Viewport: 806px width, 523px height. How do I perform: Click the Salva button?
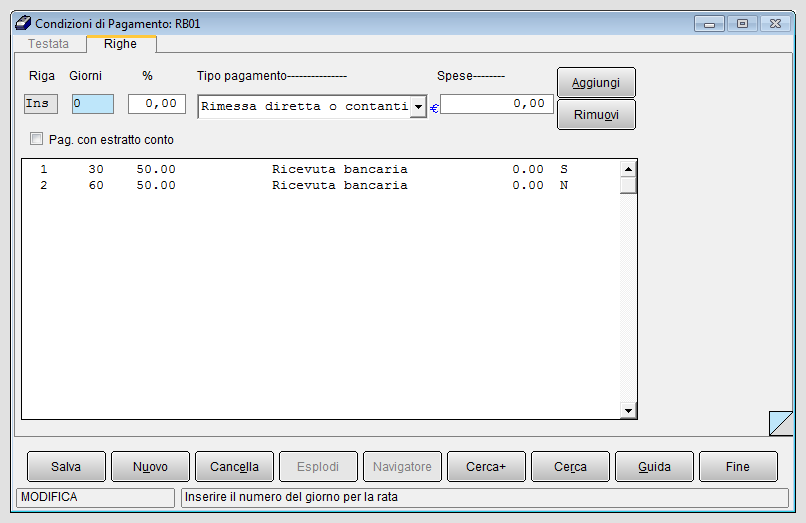[x=66, y=466]
